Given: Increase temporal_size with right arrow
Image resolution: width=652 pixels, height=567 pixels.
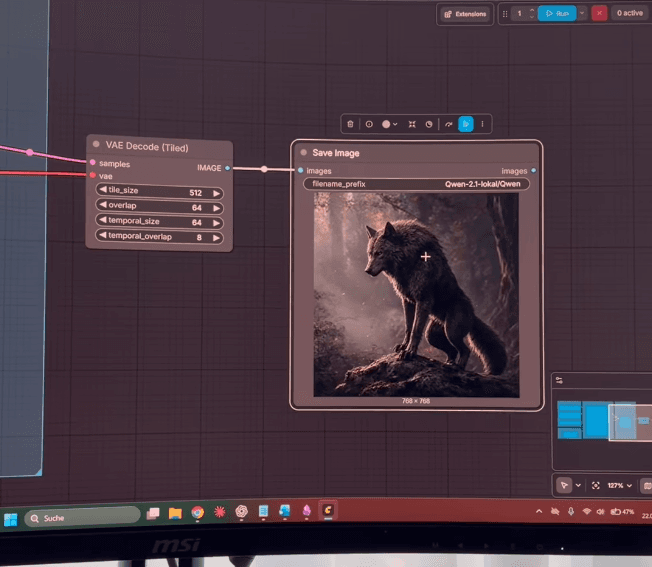Looking at the screenshot, I should tap(216, 223).
